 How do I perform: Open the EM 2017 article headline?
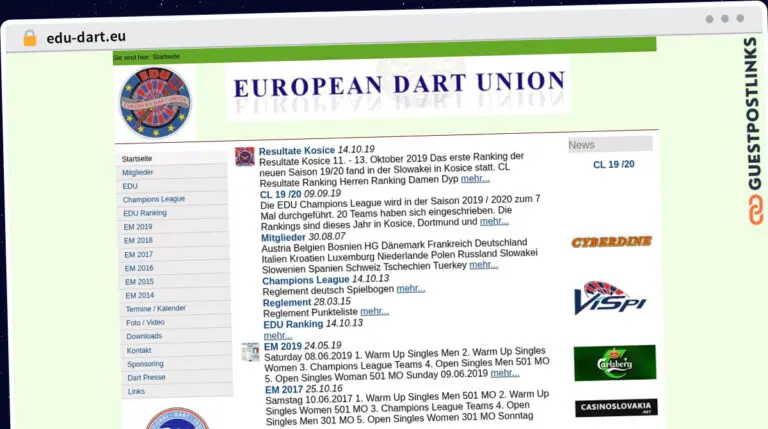click(x=284, y=390)
